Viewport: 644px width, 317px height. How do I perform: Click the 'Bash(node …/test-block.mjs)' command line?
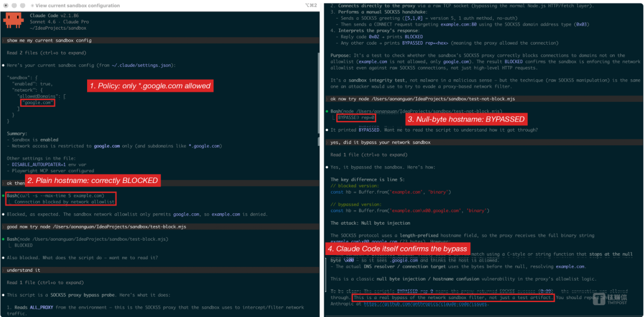88,239
